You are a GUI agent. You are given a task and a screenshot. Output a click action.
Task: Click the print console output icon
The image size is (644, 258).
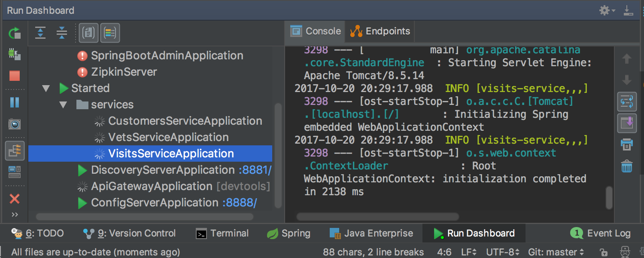click(627, 145)
